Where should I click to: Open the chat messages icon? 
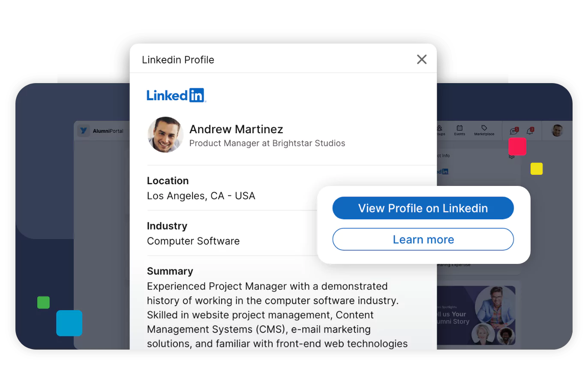513,131
